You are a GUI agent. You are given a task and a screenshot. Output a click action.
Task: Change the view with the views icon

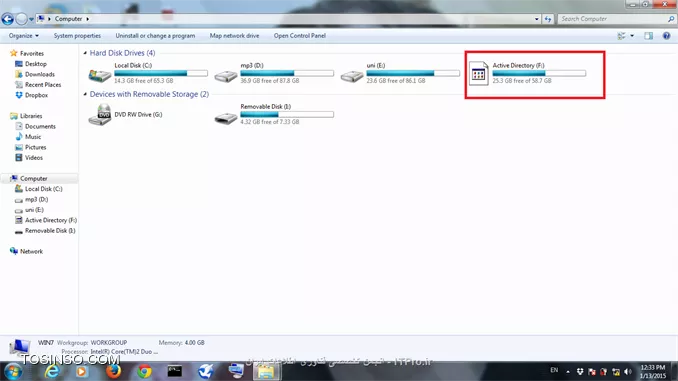[621, 36]
